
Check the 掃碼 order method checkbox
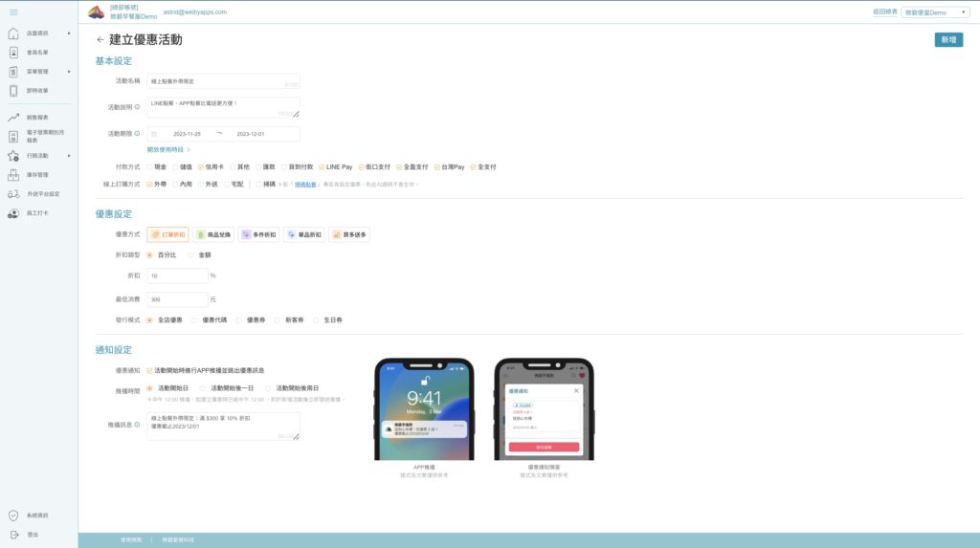(x=258, y=185)
